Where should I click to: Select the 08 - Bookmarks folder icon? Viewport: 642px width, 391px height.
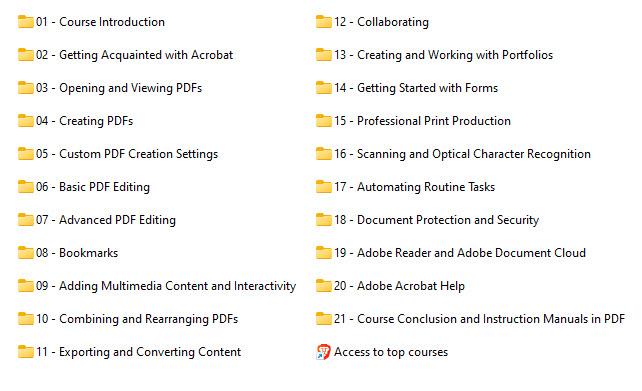(x=26, y=253)
